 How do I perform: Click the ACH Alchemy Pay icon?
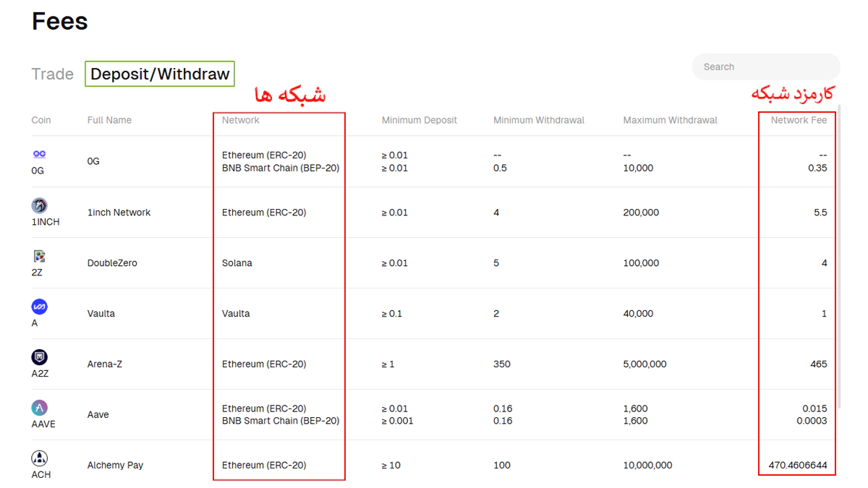point(39,458)
